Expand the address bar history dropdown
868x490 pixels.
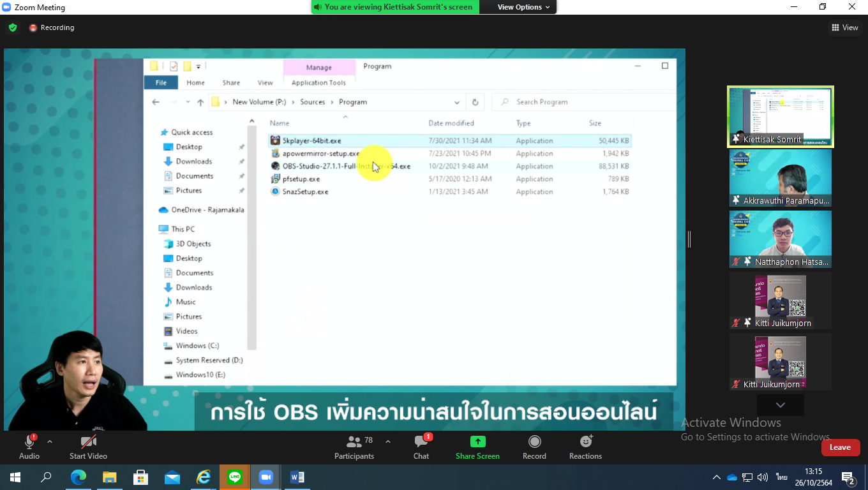pyautogui.click(x=457, y=102)
